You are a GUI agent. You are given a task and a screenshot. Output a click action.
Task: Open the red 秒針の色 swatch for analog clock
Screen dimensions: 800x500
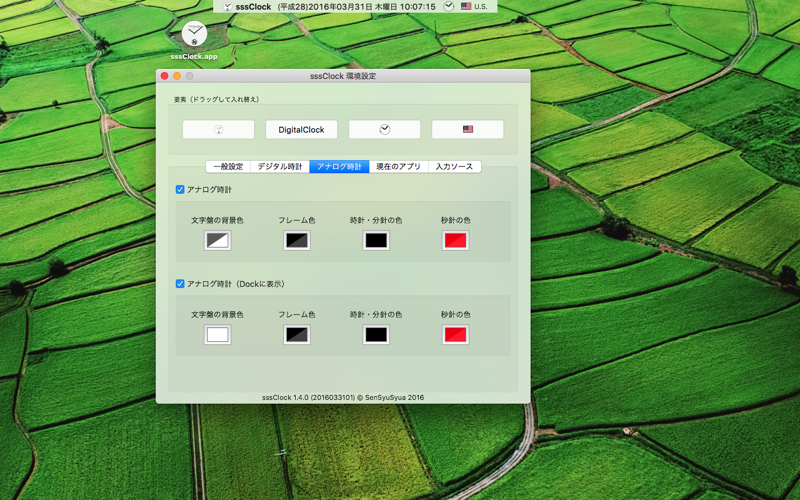click(x=455, y=240)
